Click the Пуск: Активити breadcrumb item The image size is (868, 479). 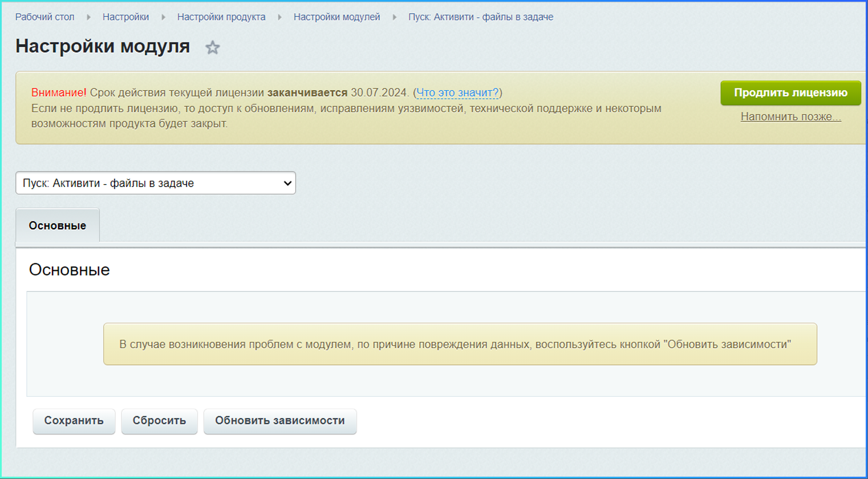[480, 17]
